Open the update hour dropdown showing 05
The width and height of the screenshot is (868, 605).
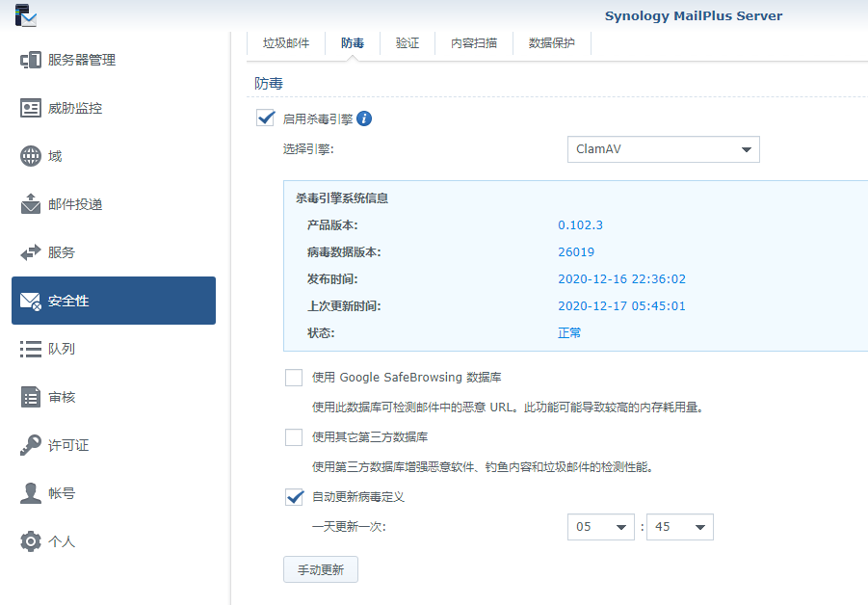click(601, 527)
